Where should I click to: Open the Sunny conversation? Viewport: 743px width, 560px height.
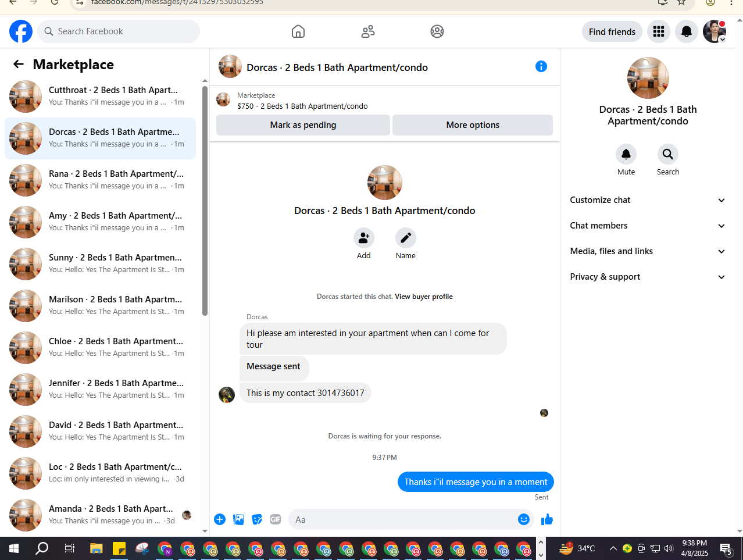click(x=101, y=264)
